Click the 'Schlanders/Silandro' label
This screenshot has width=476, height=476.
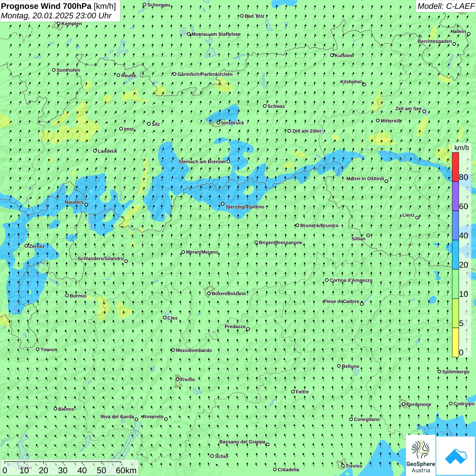101,258
